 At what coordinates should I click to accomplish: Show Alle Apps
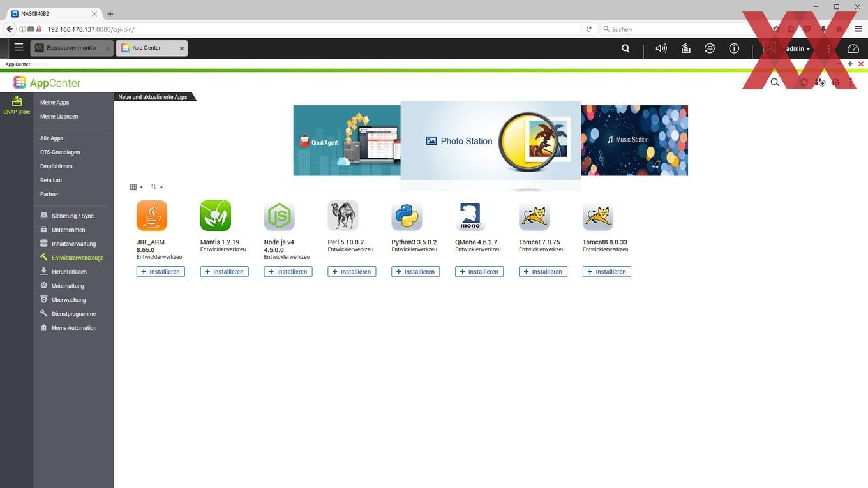(52, 138)
